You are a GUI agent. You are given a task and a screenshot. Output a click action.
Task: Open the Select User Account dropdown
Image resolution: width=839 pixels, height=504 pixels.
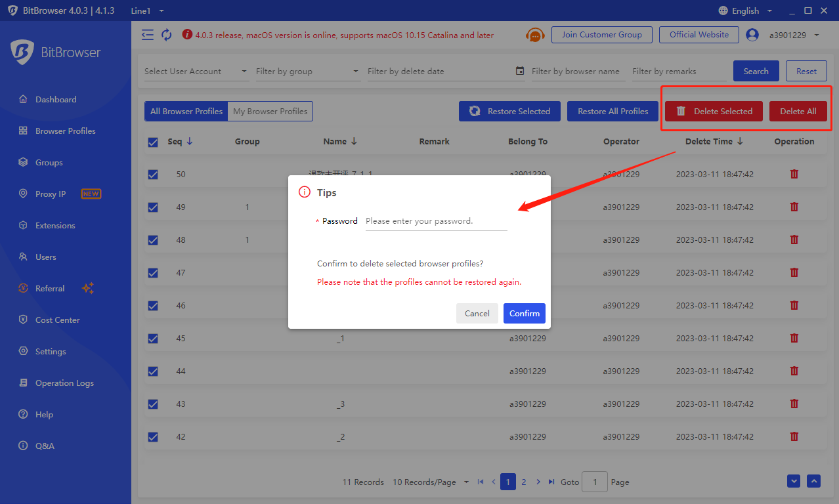[196, 72]
